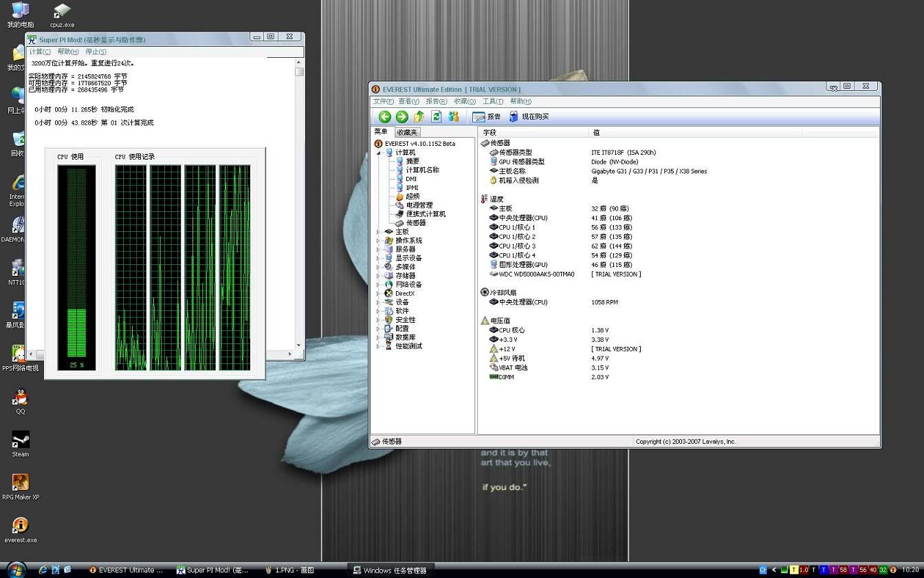
Task: Click the green Forward arrow in EVEREST toolbar
Action: [401, 117]
